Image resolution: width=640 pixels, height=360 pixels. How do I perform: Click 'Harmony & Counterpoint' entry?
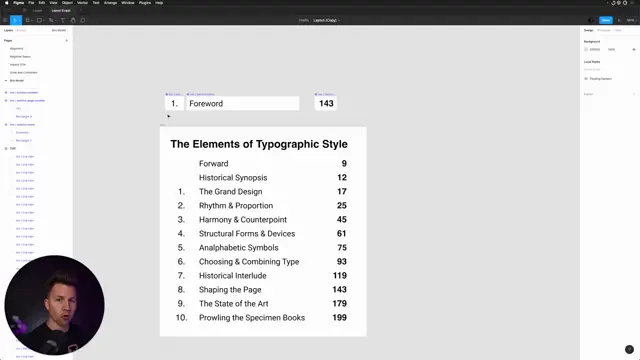click(243, 220)
